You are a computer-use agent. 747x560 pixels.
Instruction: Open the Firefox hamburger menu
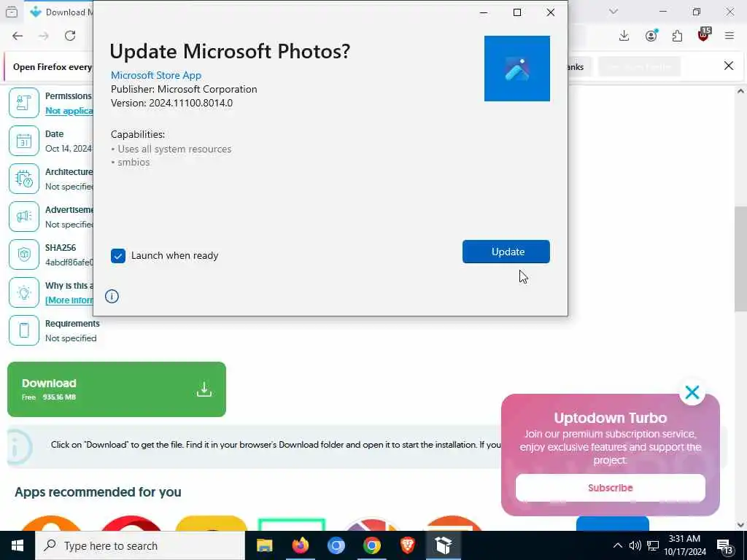tap(729, 36)
